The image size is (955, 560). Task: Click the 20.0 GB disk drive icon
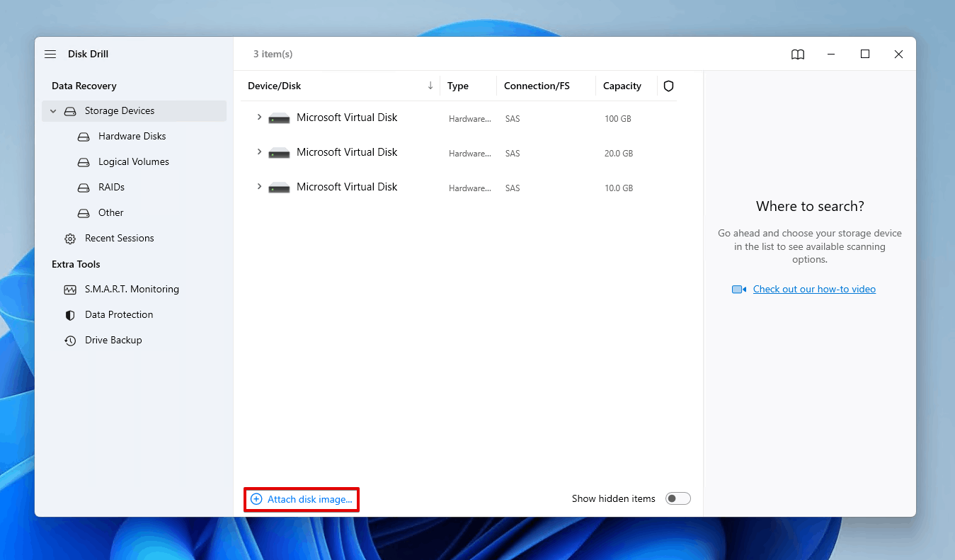pos(280,153)
